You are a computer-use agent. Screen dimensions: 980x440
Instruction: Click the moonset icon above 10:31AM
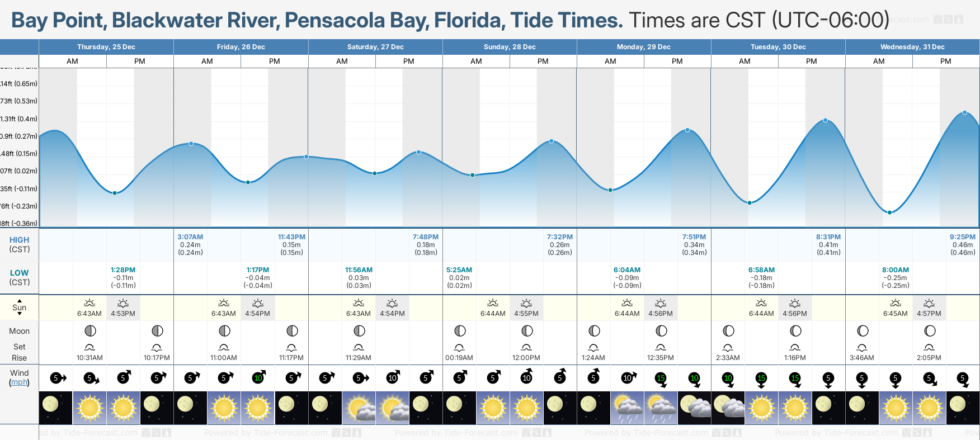coord(89,347)
